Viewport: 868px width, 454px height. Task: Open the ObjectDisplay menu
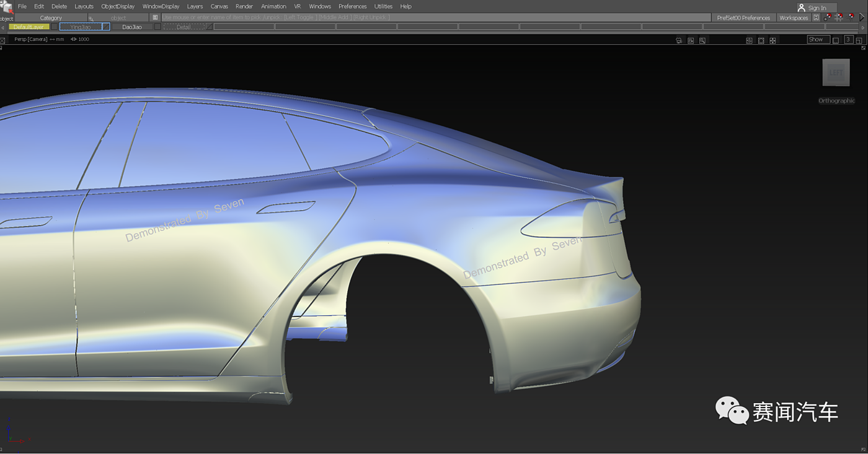click(118, 6)
